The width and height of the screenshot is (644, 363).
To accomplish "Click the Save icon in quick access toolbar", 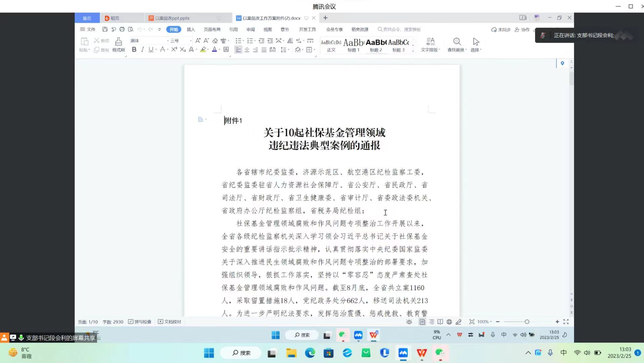I will tap(105, 29).
